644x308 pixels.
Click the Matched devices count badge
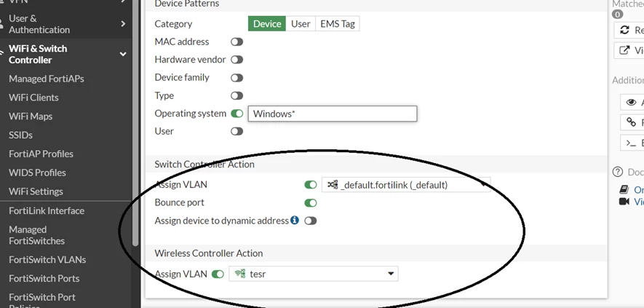click(x=617, y=15)
